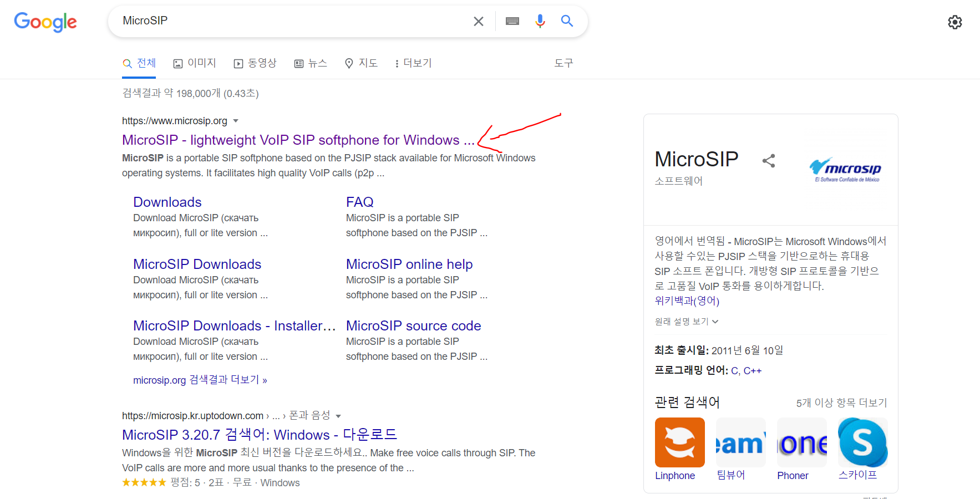
Task: Open the Downloads sitelink
Action: 167,202
